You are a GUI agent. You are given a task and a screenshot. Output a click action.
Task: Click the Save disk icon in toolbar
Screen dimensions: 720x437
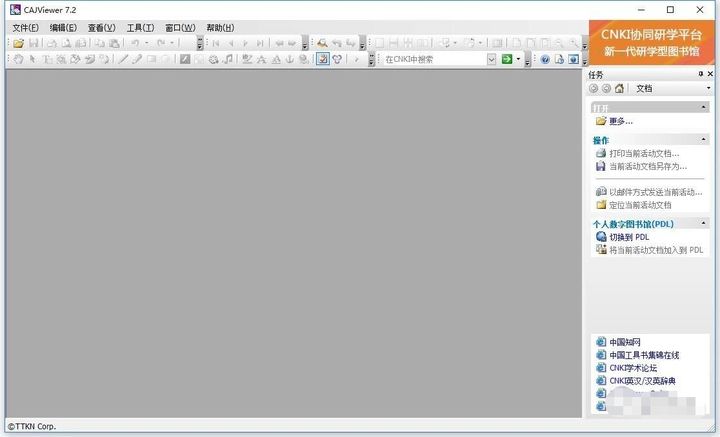coord(34,44)
